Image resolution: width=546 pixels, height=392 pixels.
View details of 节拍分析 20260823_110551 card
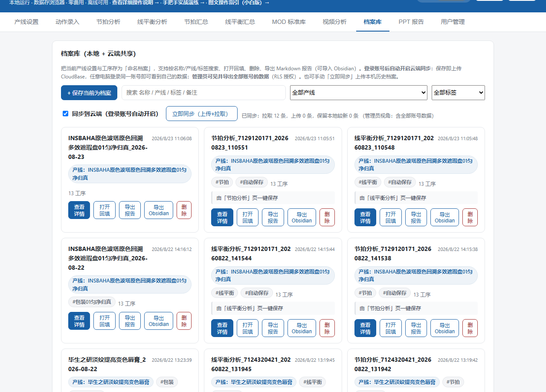click(x=222, y=217)
